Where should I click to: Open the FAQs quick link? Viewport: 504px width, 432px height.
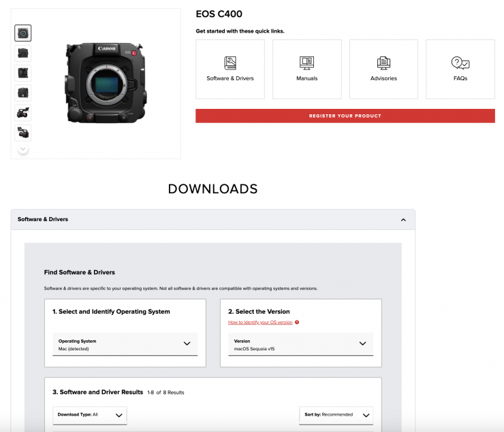pyautogui.click(x=460, y=69)
